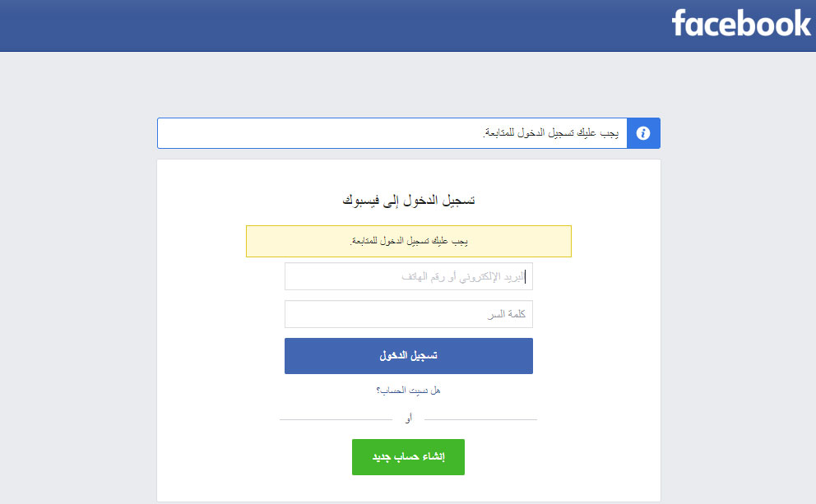The image size is (816, 504).
Task: Click the blue info icon
Action: pyautogui.click(x=643, y=133)
